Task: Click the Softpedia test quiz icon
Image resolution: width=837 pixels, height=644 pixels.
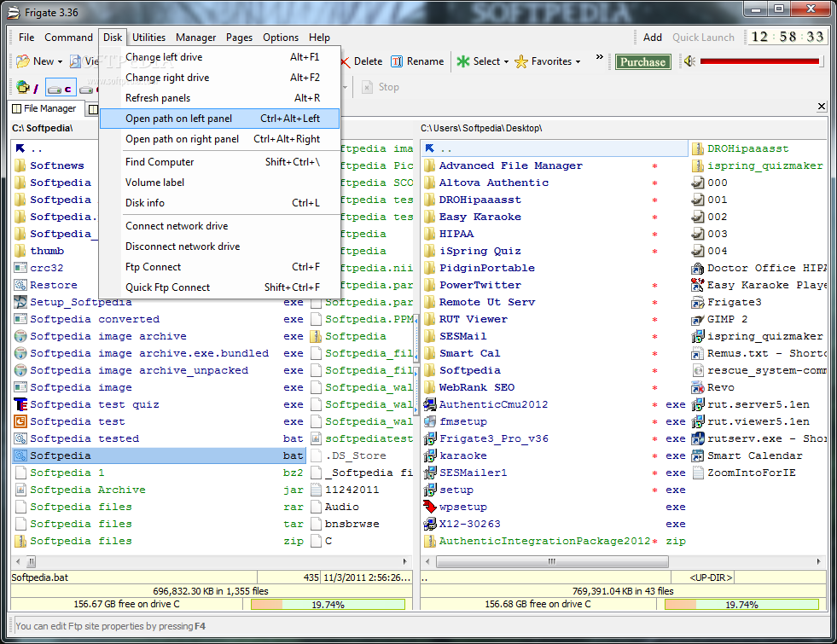Action: [20, 404]
